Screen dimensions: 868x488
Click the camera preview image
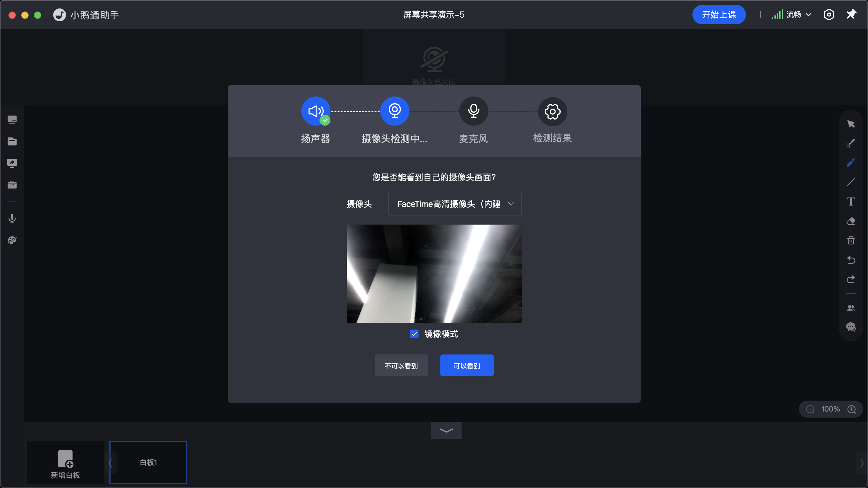[434, 273]
